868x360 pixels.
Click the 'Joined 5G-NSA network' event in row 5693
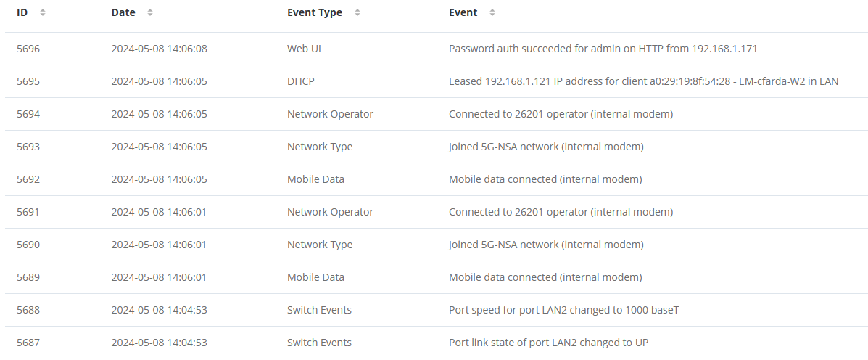[503, 147]
